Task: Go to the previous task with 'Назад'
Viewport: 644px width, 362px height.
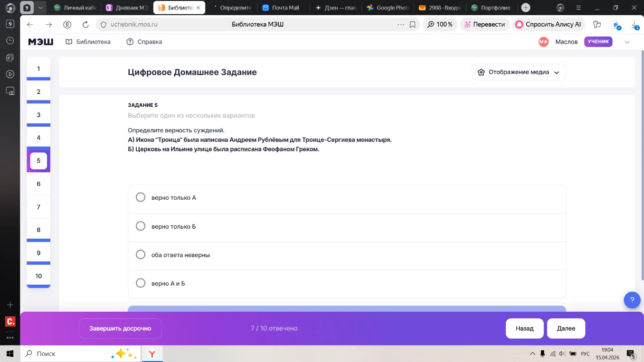Action: coord(525,328)
